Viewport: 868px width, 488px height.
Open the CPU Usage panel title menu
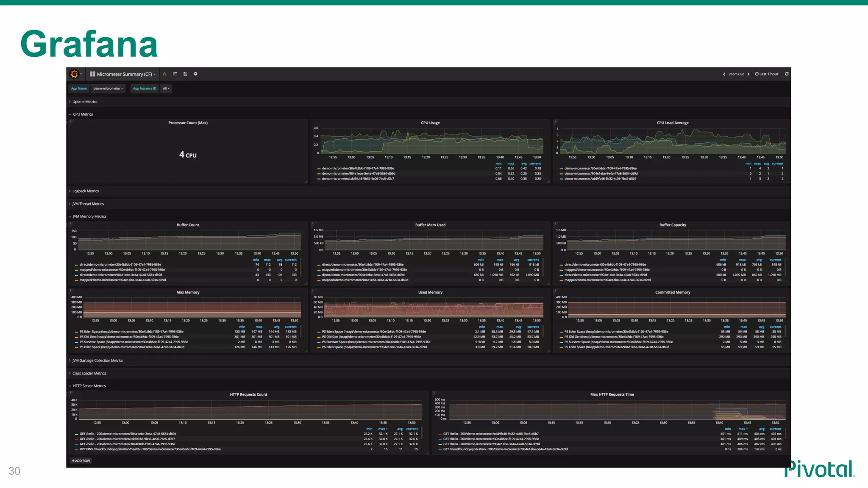coord(430,123)
